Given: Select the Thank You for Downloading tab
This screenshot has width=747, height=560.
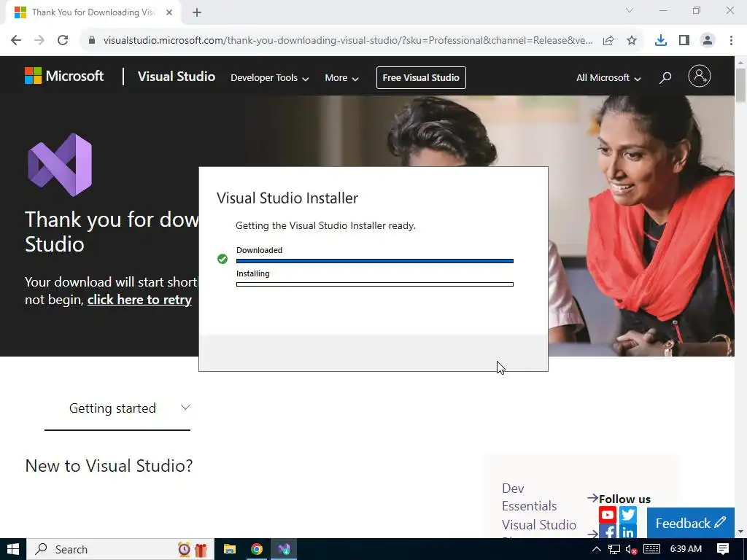Looking at the screenshot, I should [x=93, y=12].
